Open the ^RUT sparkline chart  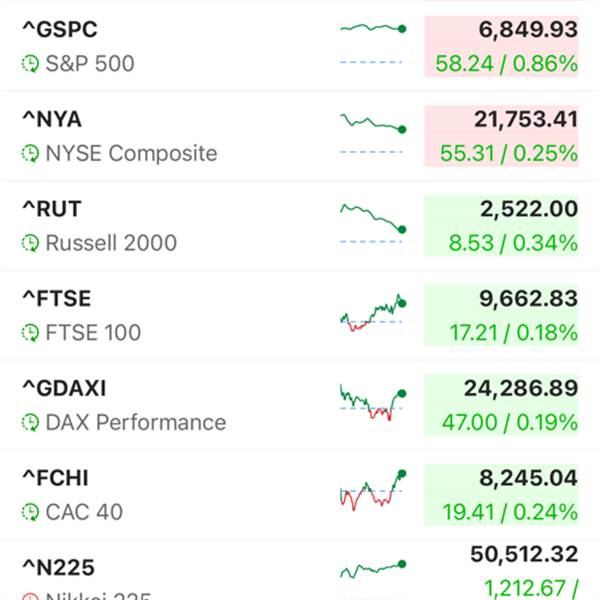[372, 218]
